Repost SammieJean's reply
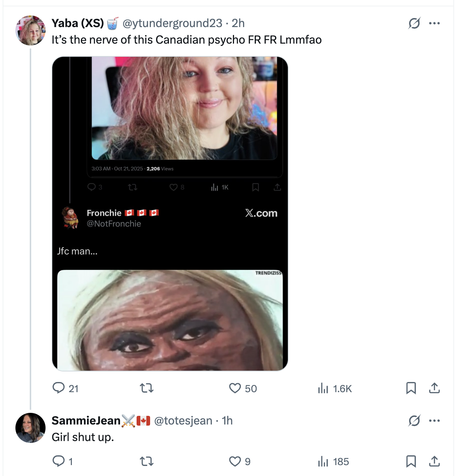The height and width of the screenshot is (476, 456). pyautogui.click(x=147, y=461)
